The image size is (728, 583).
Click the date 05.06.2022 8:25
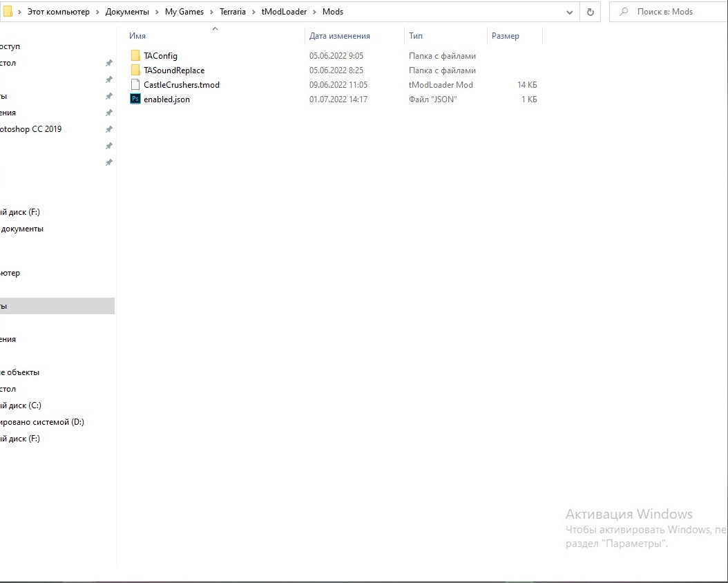click(336, 70)
